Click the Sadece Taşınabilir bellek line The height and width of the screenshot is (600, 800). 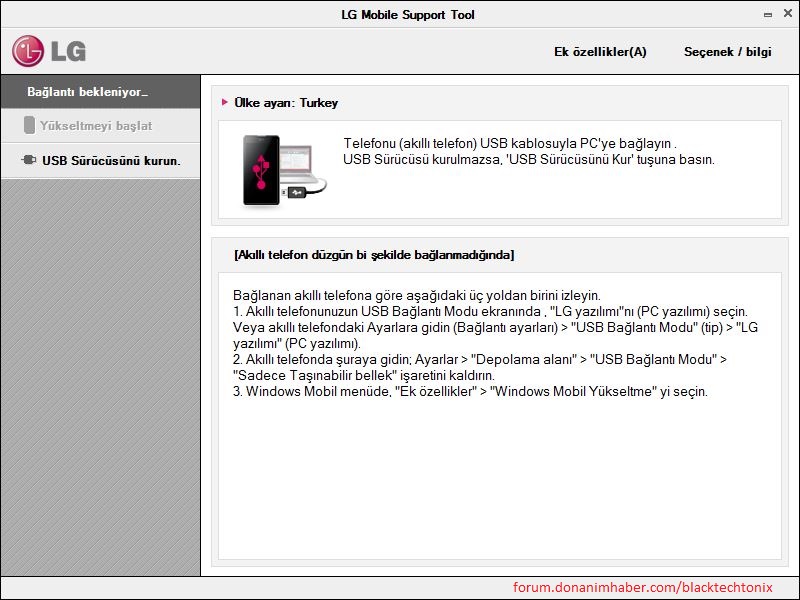point(364,376)
